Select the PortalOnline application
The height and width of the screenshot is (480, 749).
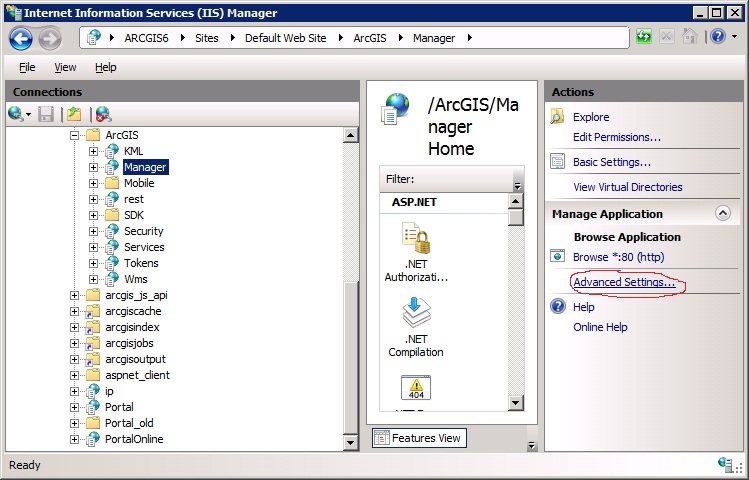(x=134, y=439)
